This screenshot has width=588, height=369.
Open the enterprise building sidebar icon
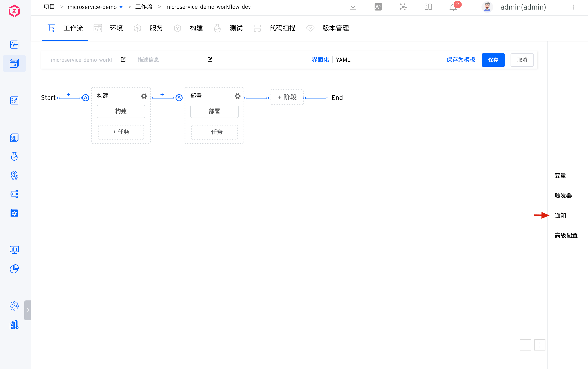click(x=14, y=325)
